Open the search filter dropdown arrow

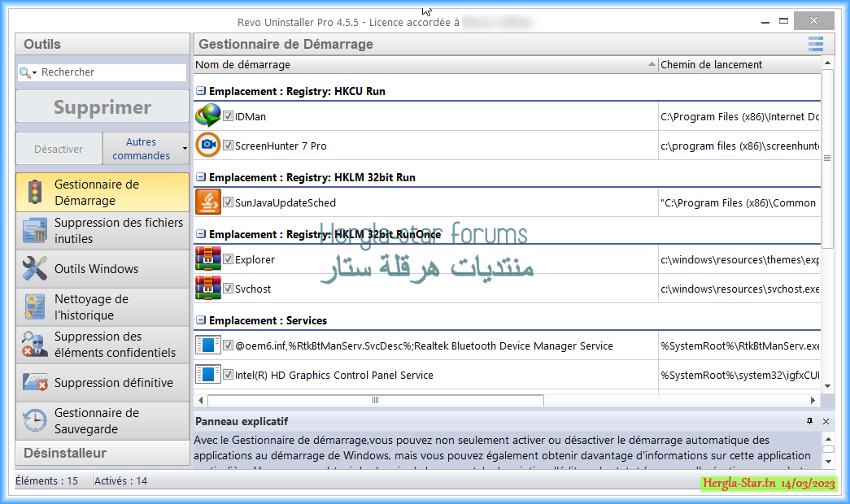coord(35,72)
